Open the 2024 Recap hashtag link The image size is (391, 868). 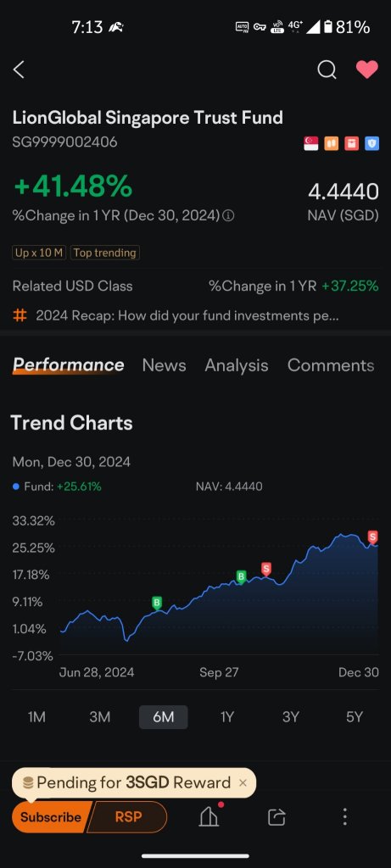pyautogui.click(x=176, y=316)
